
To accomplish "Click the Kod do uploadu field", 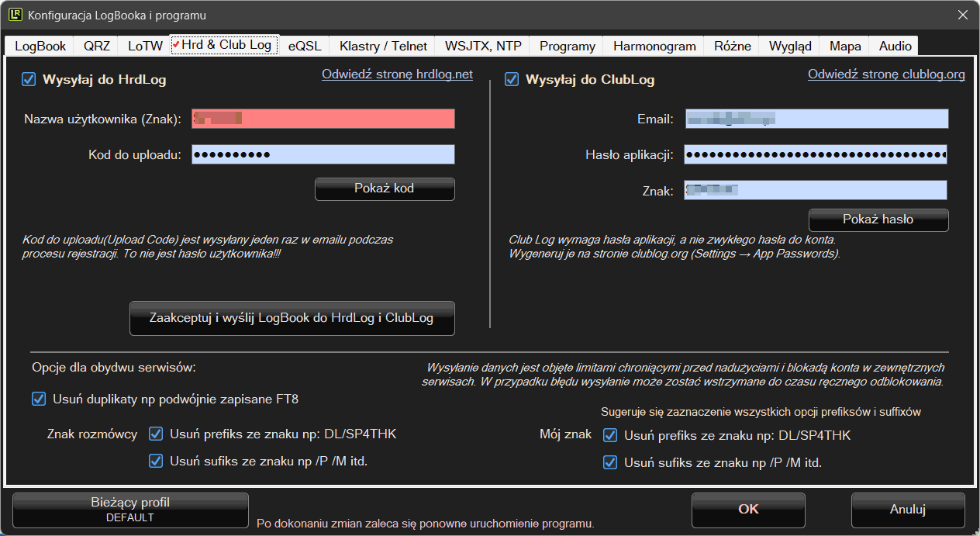I will point(323,154).
